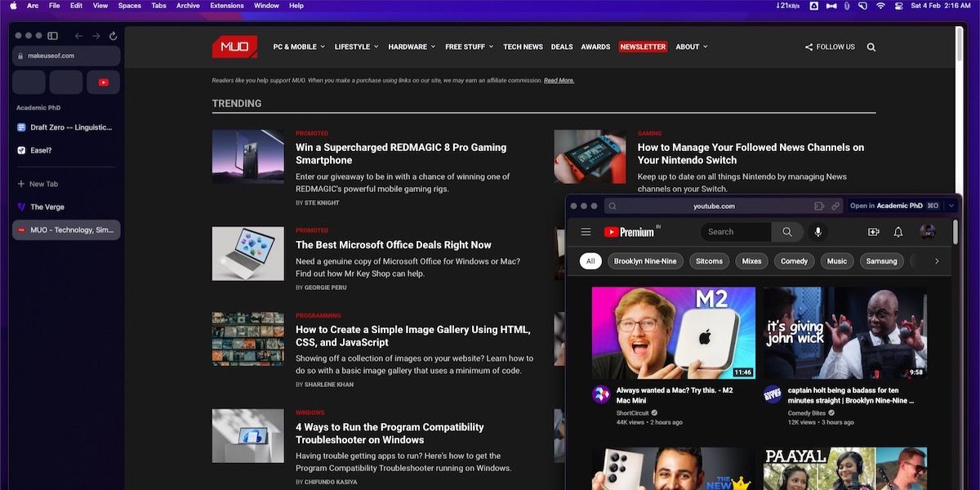Open Control Center in menu bar

pyautogui.click(x=899, y=6)
